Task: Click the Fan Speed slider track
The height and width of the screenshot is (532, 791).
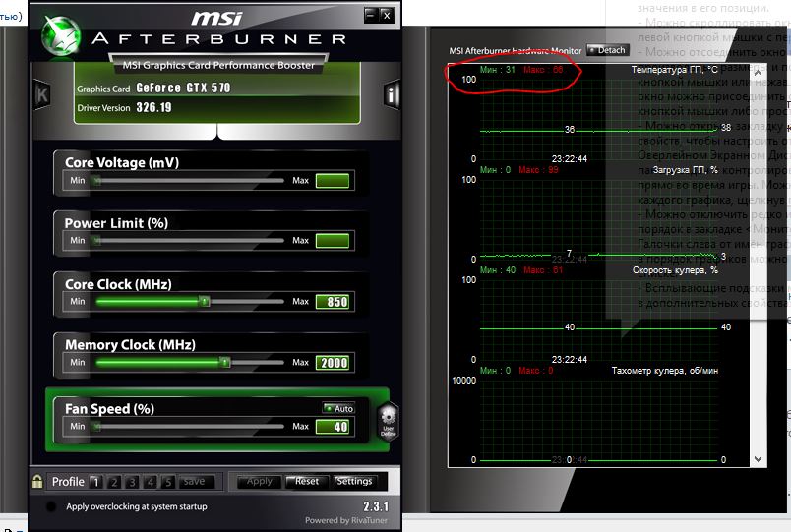Action: click(188, 427)
